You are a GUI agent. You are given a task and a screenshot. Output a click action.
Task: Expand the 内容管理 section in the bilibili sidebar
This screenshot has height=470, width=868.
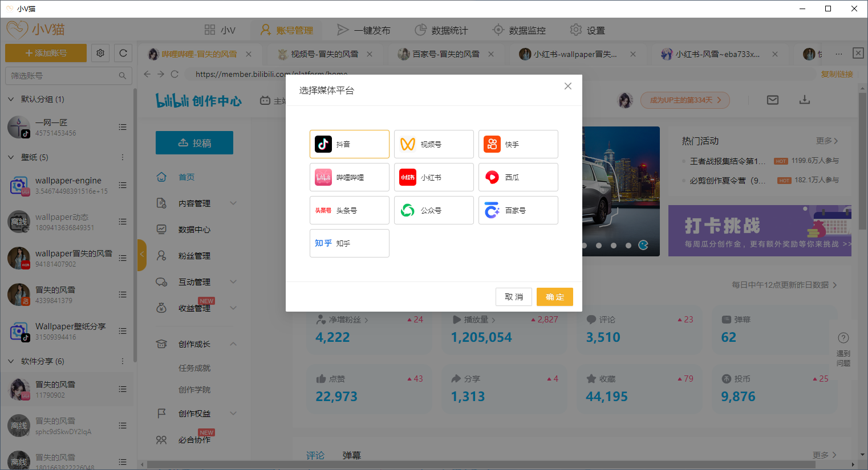point(233,203)
